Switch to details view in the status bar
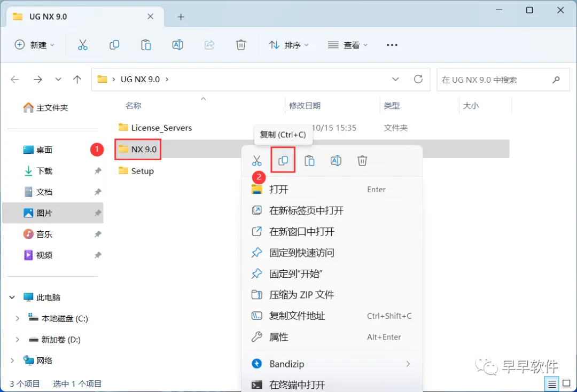This screenshot has width=577, height=392. coord(552,385)
